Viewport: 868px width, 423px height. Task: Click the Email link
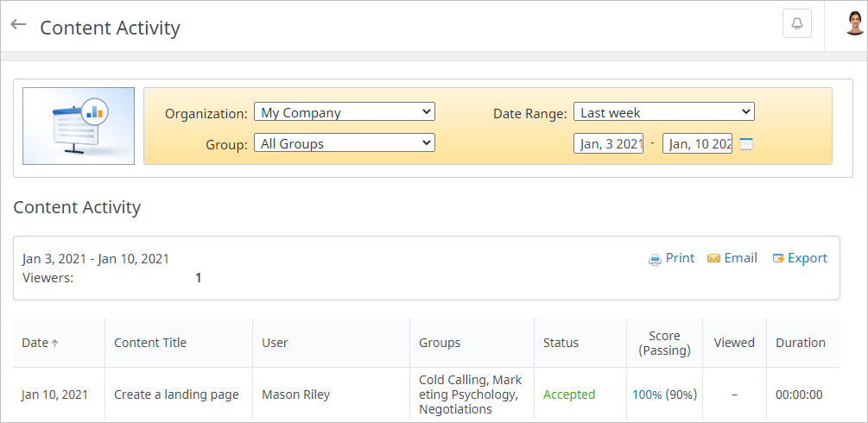(x=741, y=258)
